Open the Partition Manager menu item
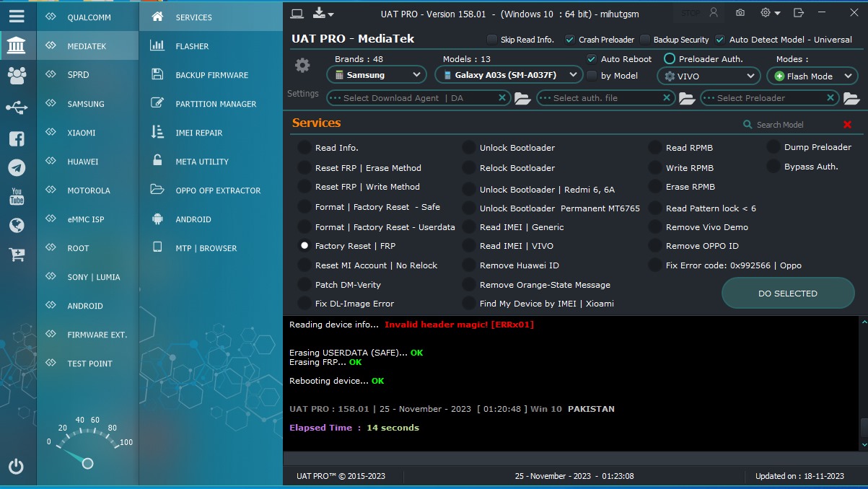This screenshot has width=868, height=489. click(x=216, y=104)
